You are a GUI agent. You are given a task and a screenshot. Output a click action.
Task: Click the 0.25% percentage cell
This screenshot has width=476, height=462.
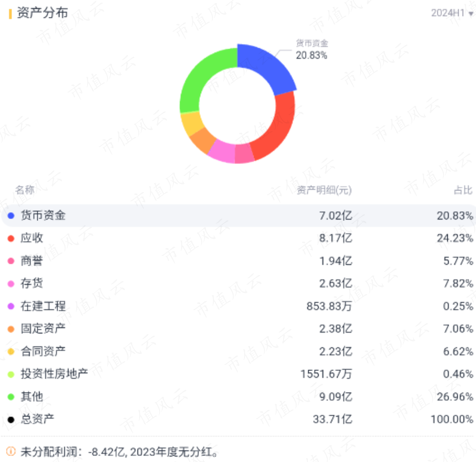pos(458,306)
